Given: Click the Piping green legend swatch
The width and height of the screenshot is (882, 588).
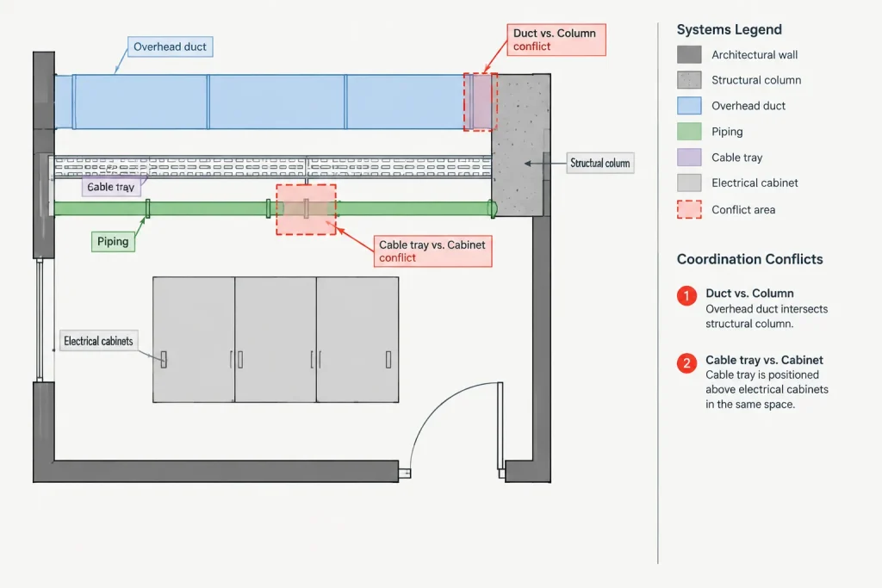Looking at the screenshot, I should pos(689,132).
